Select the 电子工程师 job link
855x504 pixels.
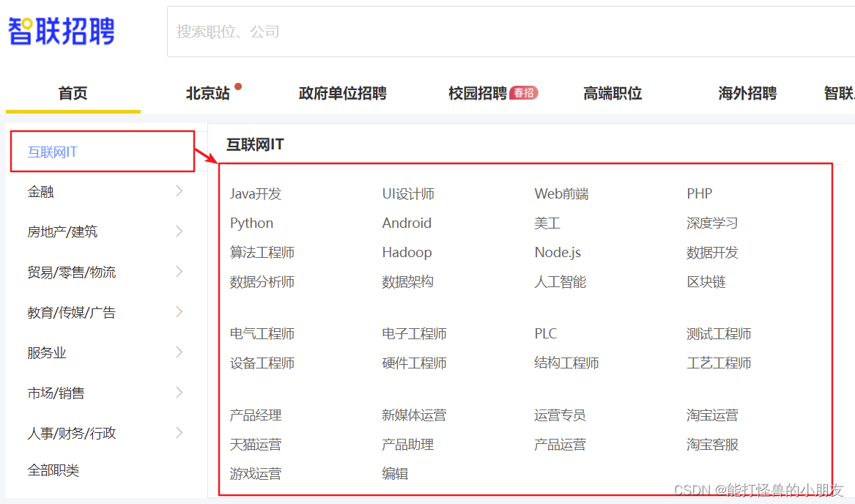(x=414, y=334)
